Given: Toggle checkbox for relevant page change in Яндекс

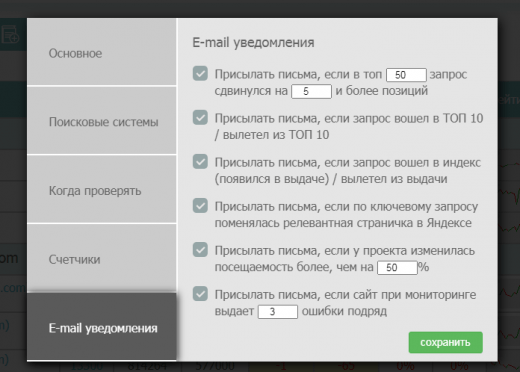Looking at the screenshot, I should (x=200, y=206).
